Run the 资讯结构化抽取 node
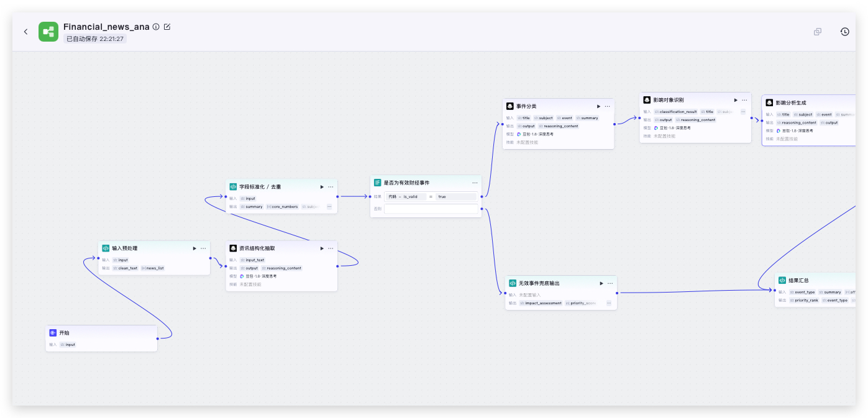Screen dimensions: 868x418 [322, 248]
